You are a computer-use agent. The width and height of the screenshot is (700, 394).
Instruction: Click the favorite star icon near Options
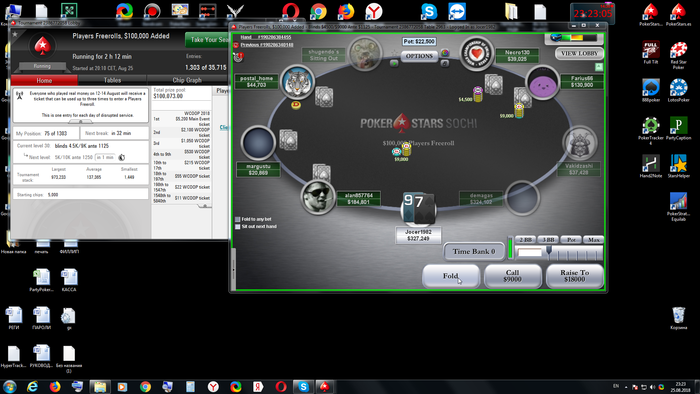(395, 53)
